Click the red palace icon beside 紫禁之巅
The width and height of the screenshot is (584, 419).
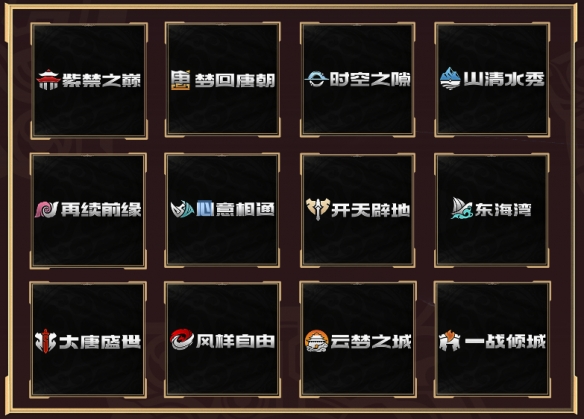tap(48, 80)
